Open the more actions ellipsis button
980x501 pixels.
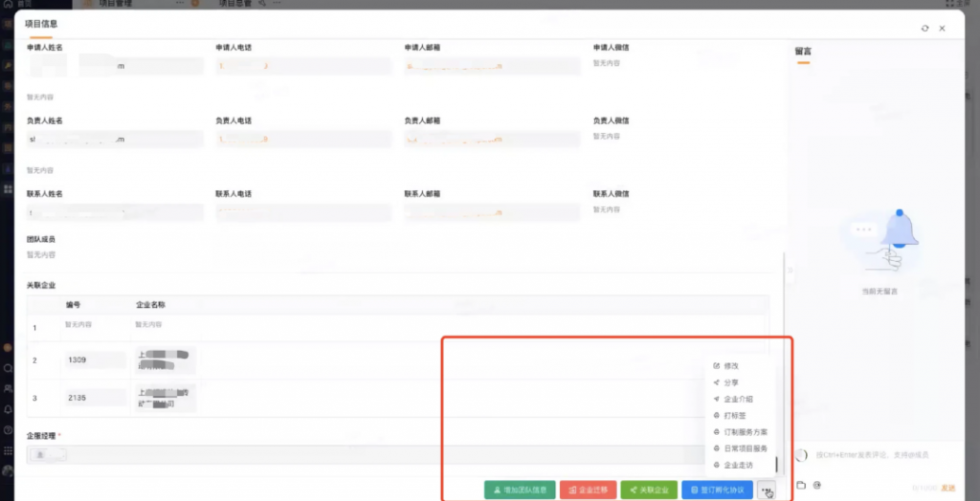(766, 490)
